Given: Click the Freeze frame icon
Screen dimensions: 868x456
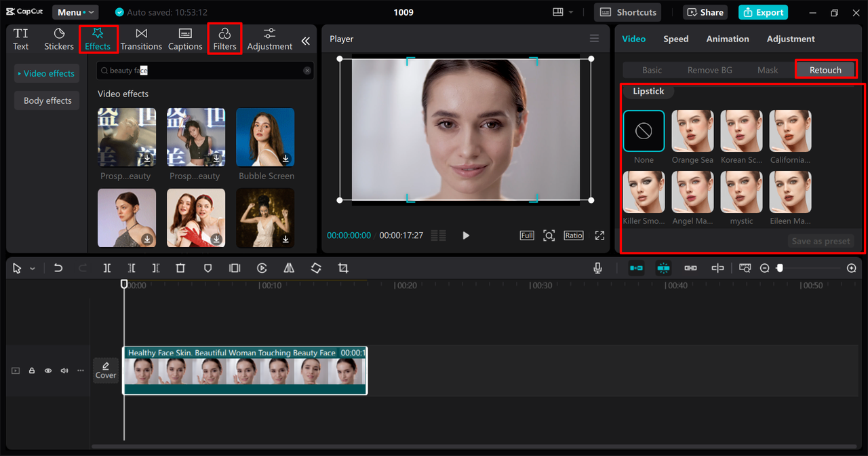Looking at the screenshot, I should tap(235, 268).
